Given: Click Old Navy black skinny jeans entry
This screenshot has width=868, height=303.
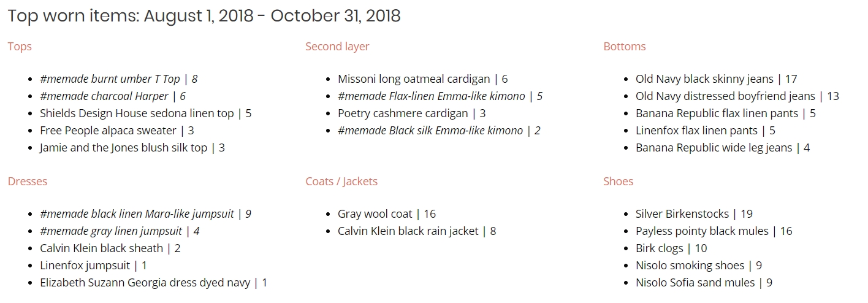Looking at the screenshot, I should pos(717,79).
